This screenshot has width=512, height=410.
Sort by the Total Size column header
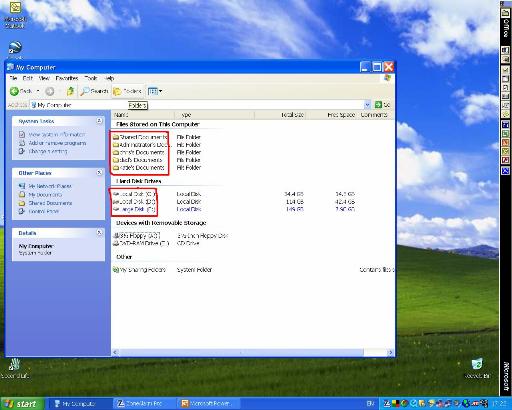(x=280, y=115)
